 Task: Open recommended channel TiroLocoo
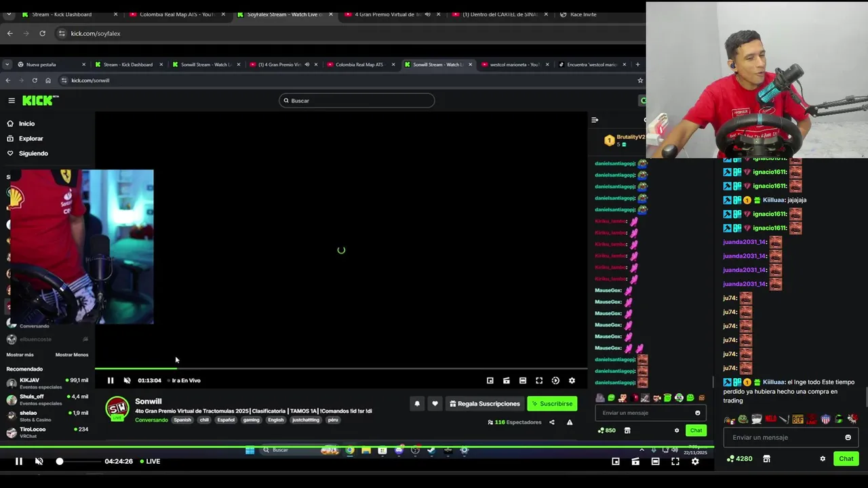point(47,431)
